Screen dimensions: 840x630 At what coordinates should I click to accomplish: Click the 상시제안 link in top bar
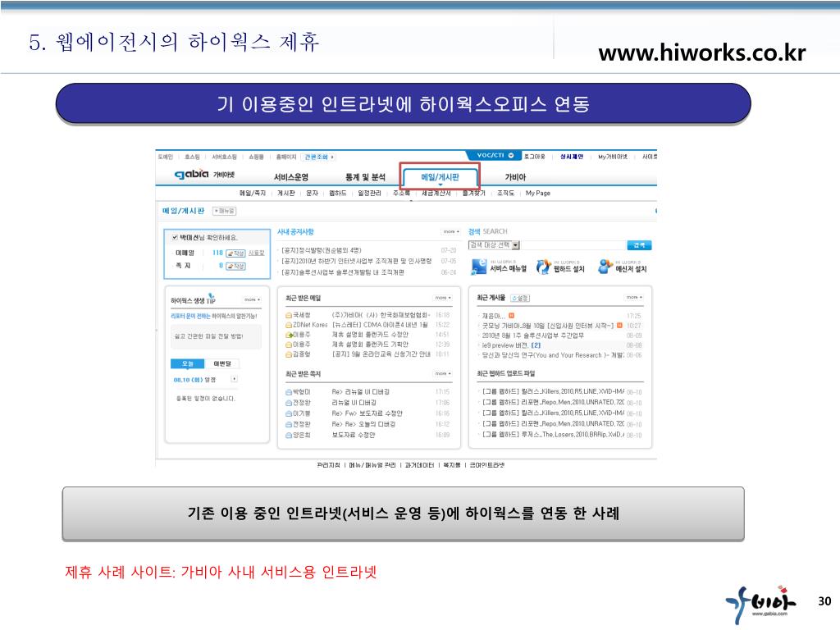click(x=572, y=157)
